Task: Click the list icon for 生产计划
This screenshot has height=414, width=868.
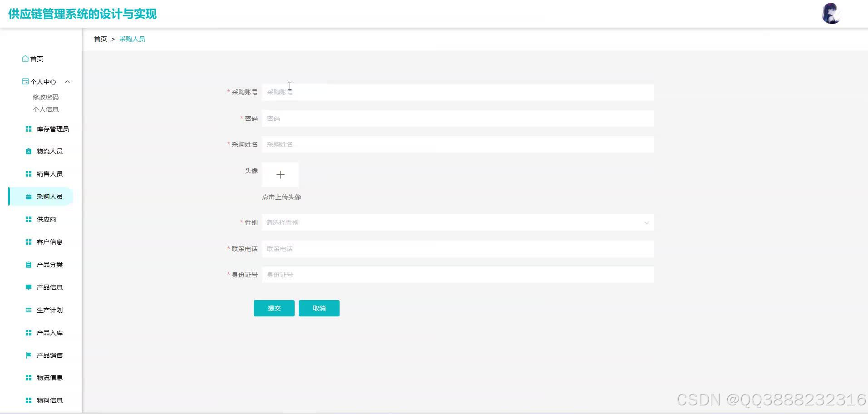Action: point(29,310)
